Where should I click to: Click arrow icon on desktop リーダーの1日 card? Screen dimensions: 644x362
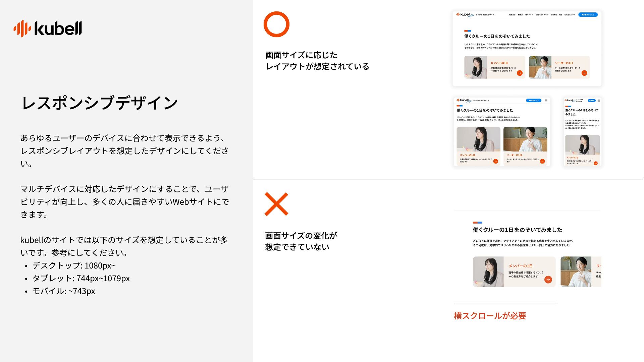(584, 73)
